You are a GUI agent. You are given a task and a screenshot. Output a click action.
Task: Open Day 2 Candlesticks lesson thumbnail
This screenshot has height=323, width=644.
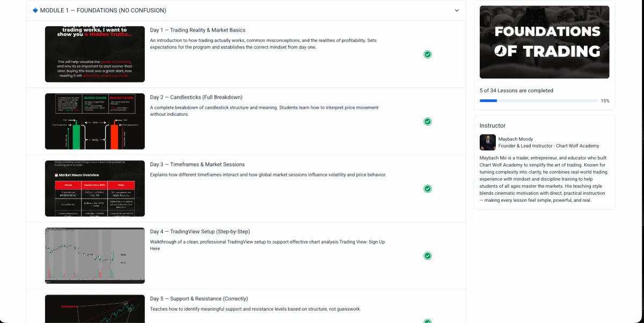[94, 121]
